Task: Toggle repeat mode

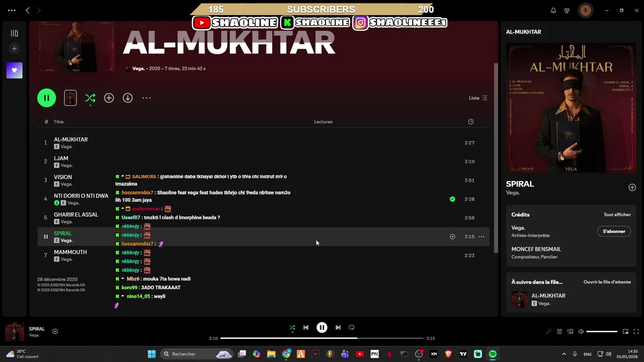Action: pos(352,327)
